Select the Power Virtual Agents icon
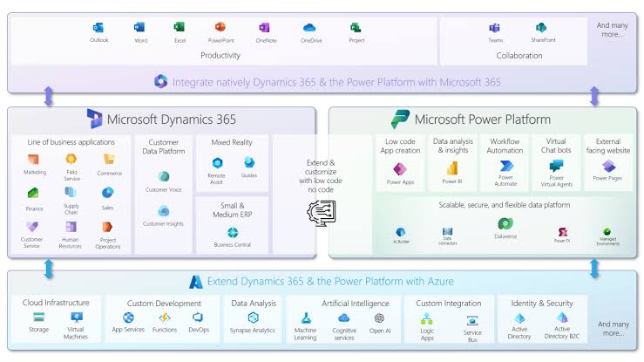 (557, 166)
